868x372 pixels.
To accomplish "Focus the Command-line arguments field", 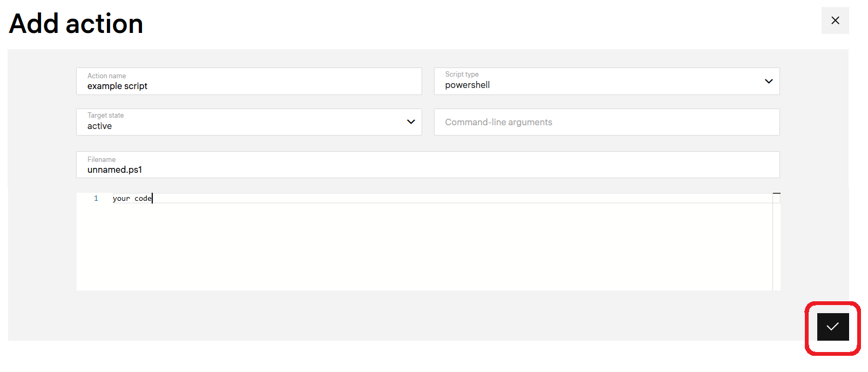I will click(606, 123).
